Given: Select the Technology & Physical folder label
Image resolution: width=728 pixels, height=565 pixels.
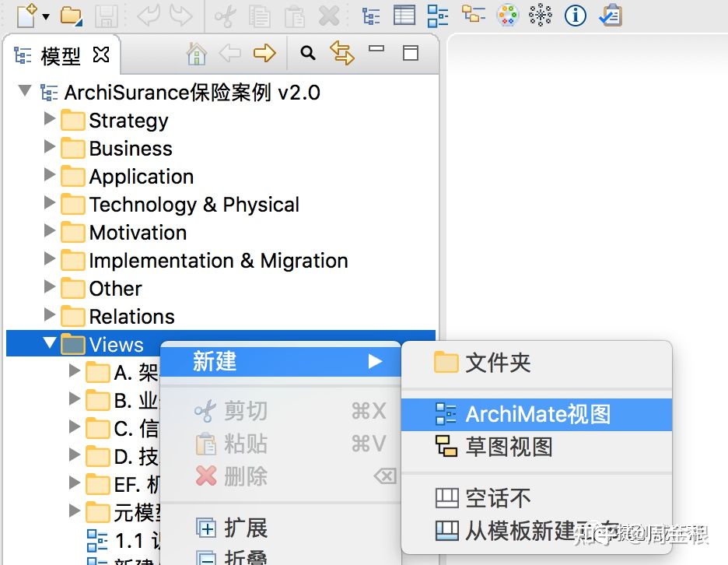Looking at the screenshot, I should tap(194, 205).
